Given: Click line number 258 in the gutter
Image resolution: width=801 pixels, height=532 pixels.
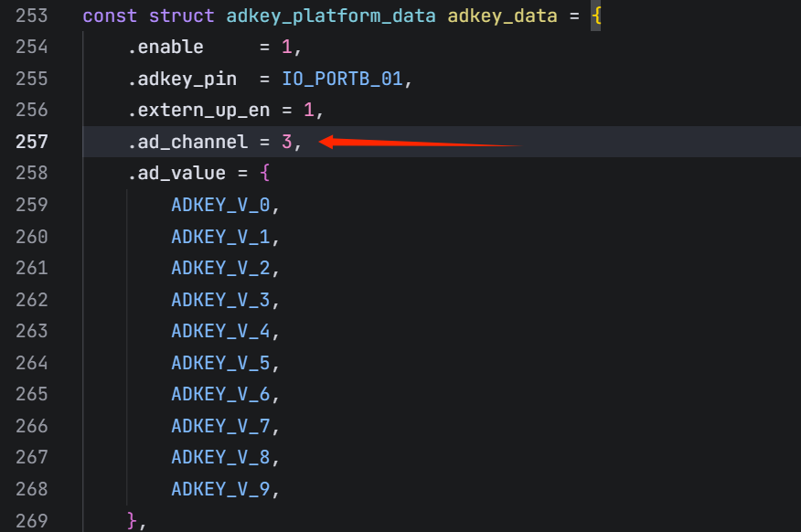Looking at the screenshot, I should [32, 173].
